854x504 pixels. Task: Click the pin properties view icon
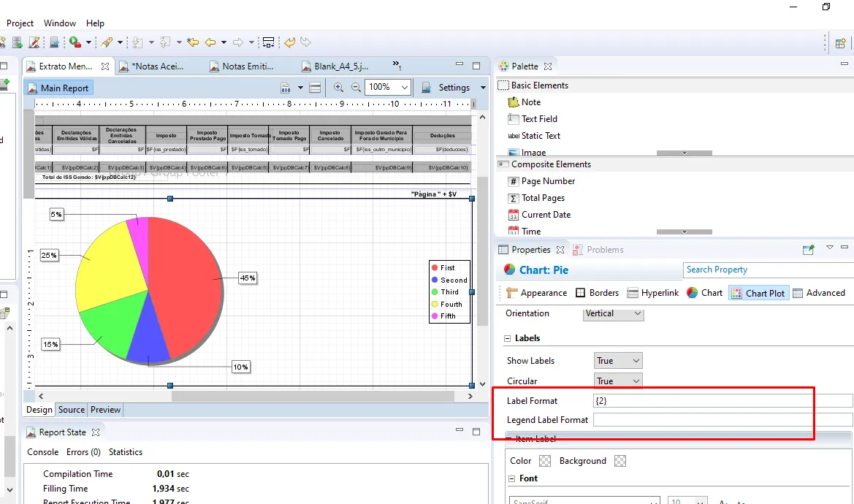(808, 250)
